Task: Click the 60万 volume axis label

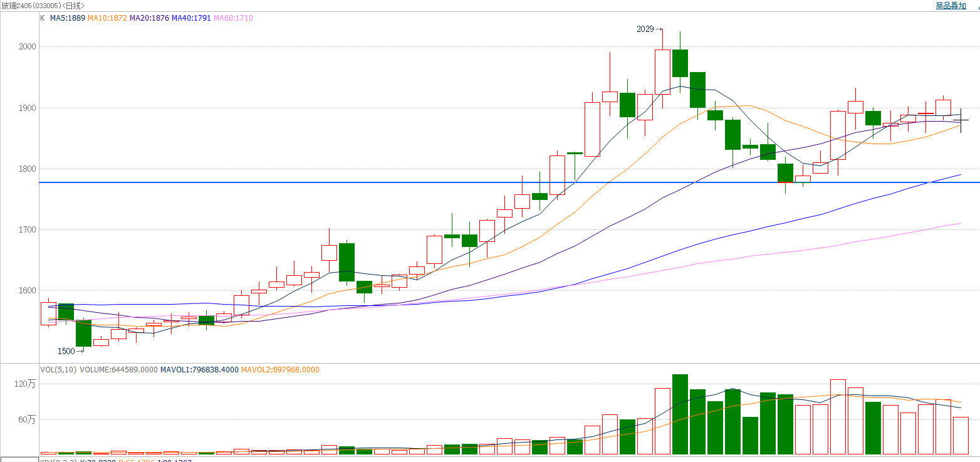Action: point(29,420)
